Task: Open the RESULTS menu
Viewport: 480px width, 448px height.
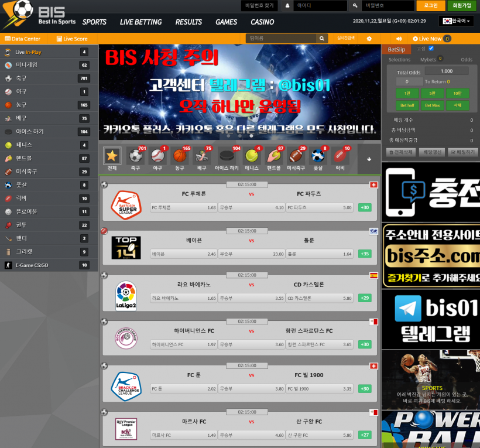Action: tap(188, 22)
